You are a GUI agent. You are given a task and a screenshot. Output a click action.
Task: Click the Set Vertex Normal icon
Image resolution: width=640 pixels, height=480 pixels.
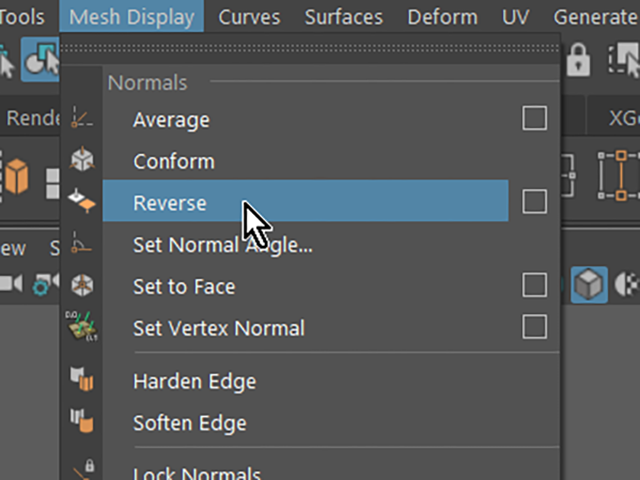click(x=82, y=327)
